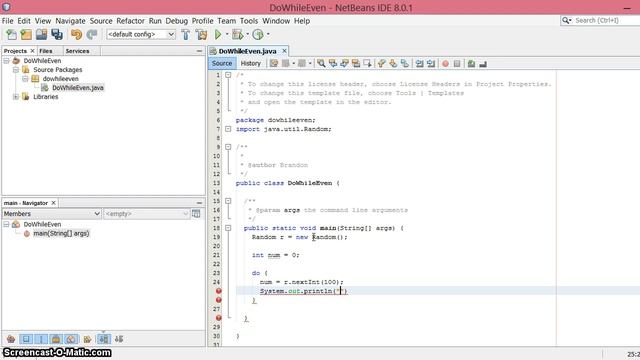Click the error marker on line 25
Viewport: 640px width, 360px height.
click(x=218, y=291)
